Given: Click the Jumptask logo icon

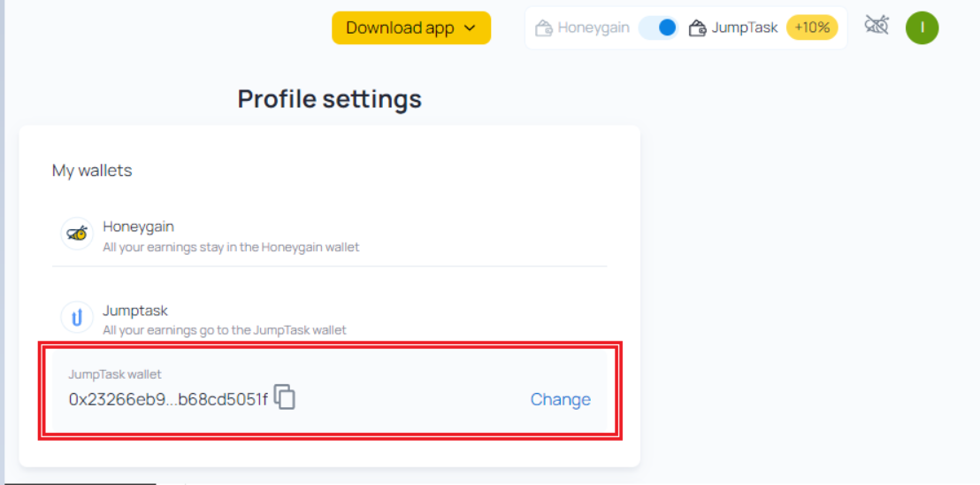Looking at the screenshot, I should [77, 317].
